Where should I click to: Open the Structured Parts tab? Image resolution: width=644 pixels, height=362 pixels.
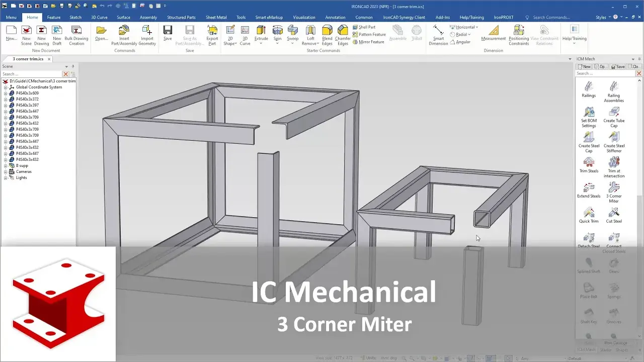coord(181,17)
